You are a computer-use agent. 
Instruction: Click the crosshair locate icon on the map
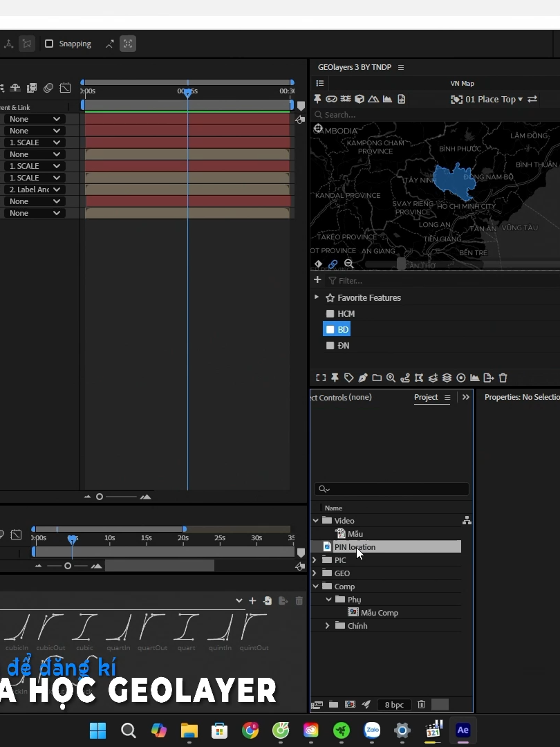point(318,129)
